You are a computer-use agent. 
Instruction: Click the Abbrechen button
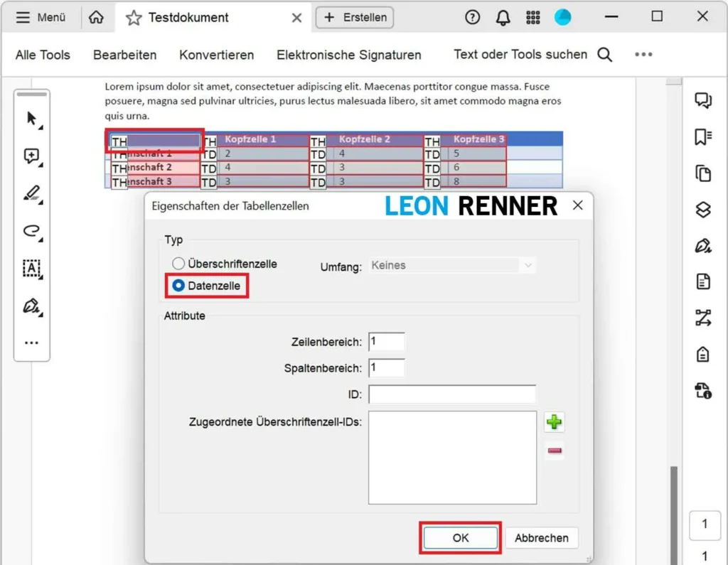(x=542, y=538)
